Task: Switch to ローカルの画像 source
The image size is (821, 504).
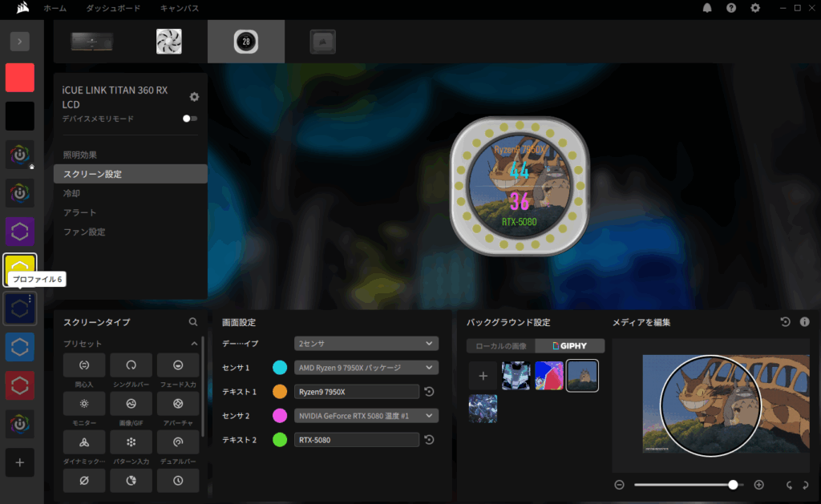Action: (501, 345)
